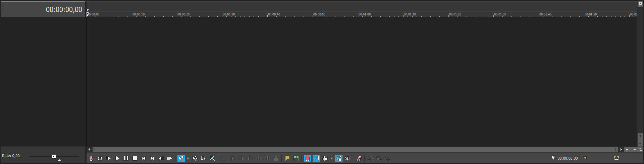The image size is (644, 164).
Task: Toggle Ignore Event Grouping
Action: (x=347, y=158)
